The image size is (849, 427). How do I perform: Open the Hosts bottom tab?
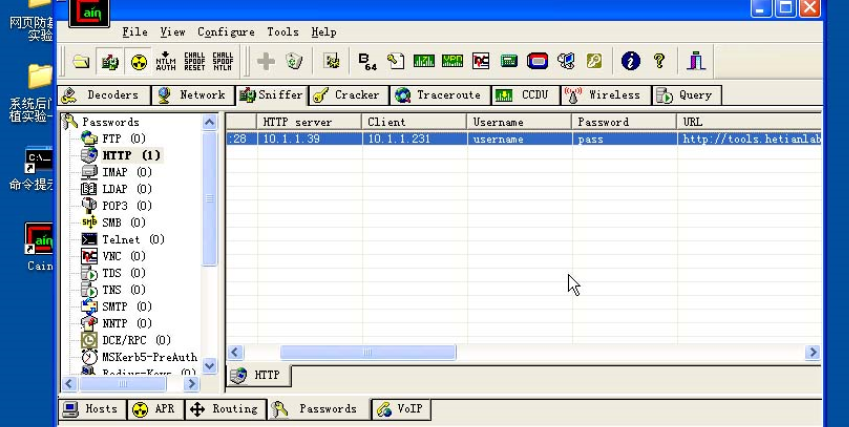pyautogui.click(x=92, y=409)
